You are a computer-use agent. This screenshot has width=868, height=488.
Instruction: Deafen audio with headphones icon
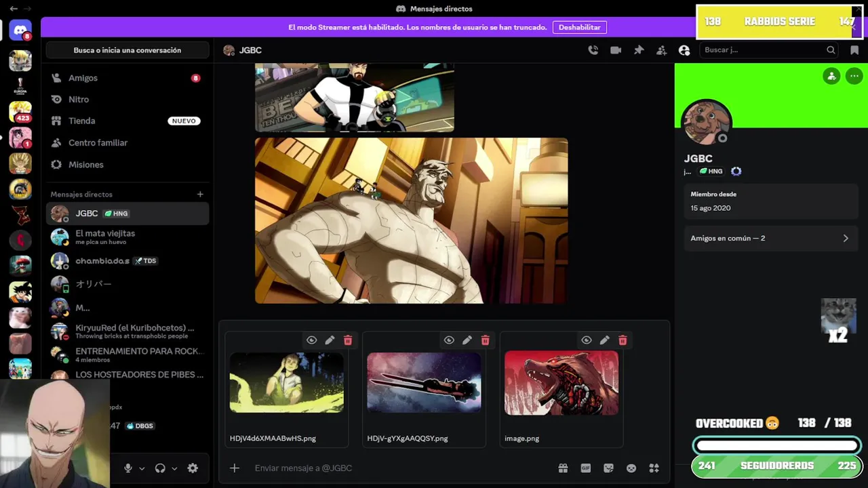[160, 468]
